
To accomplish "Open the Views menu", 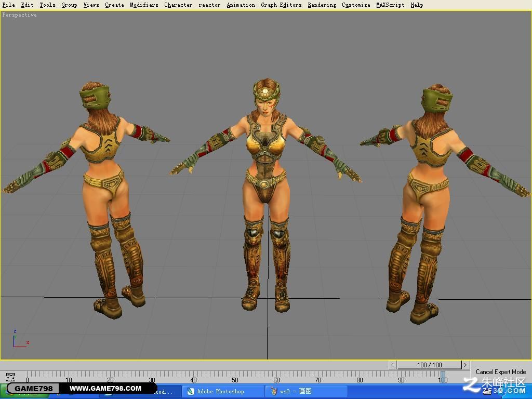I will [x=91, y=5].
